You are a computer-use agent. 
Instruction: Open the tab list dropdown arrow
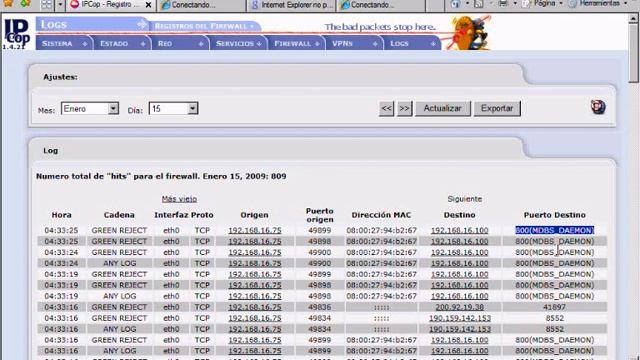pyautogui.click(x=60, y=5)
